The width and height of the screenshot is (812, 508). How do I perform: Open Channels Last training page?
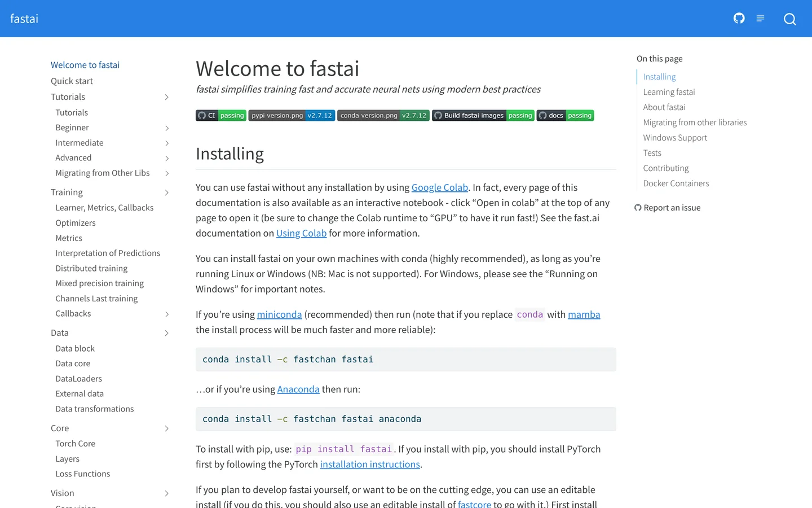tap(96, 299)
